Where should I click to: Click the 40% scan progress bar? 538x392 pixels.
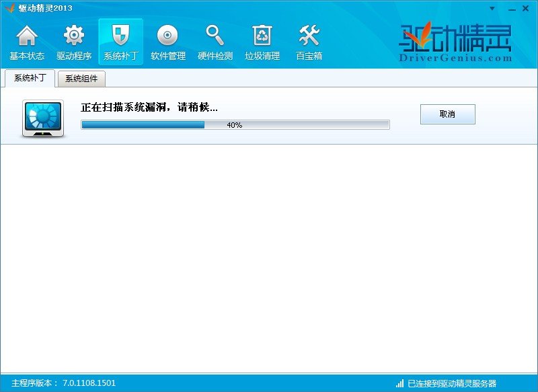click(235, 125)
